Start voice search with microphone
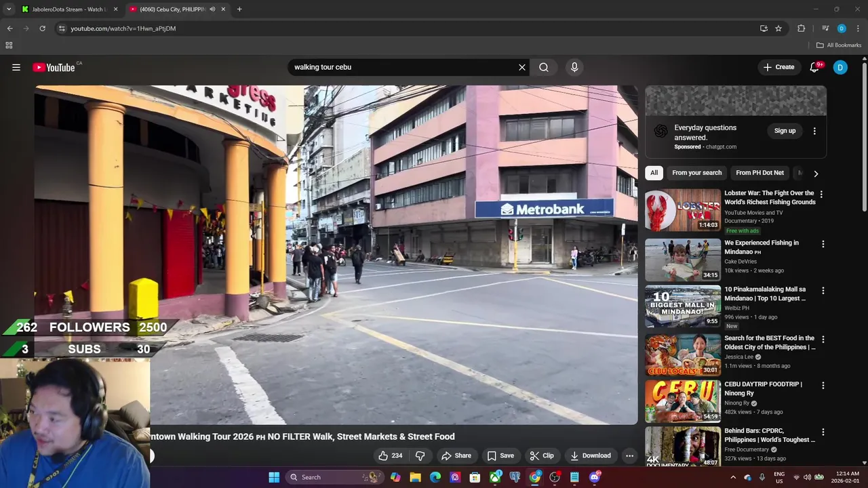 point(574,67)
